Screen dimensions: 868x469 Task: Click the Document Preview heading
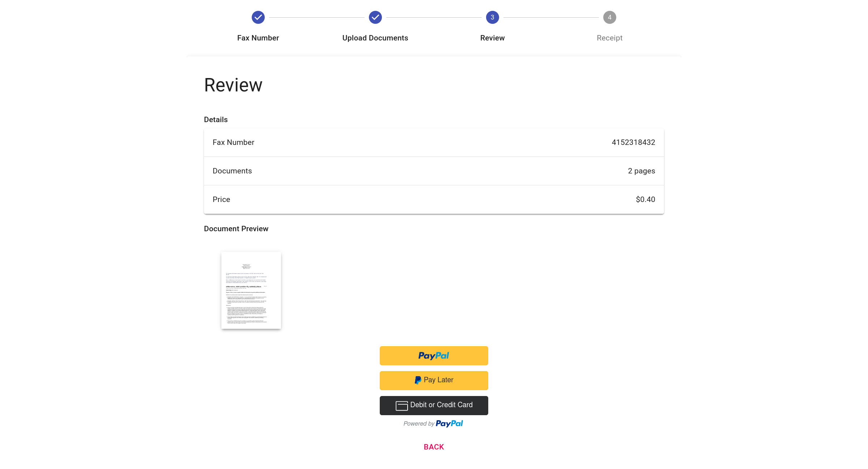tap(236, 229)
